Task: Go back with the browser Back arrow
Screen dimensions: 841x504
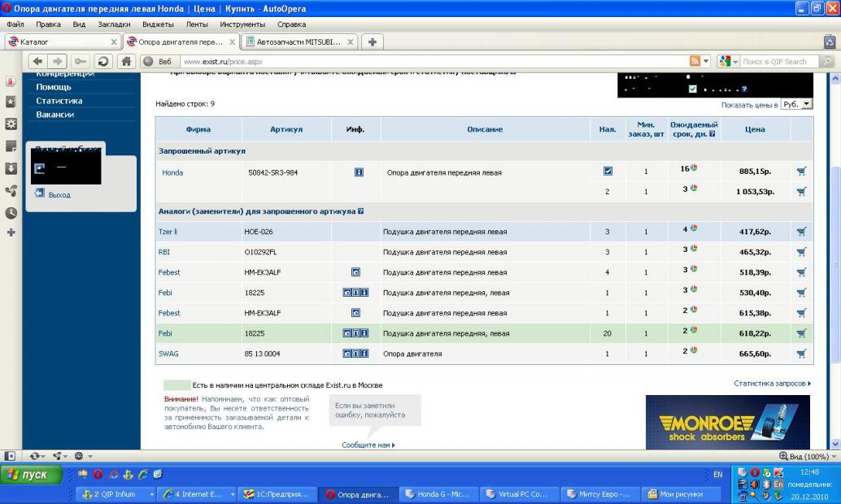Action: point(37,61)
